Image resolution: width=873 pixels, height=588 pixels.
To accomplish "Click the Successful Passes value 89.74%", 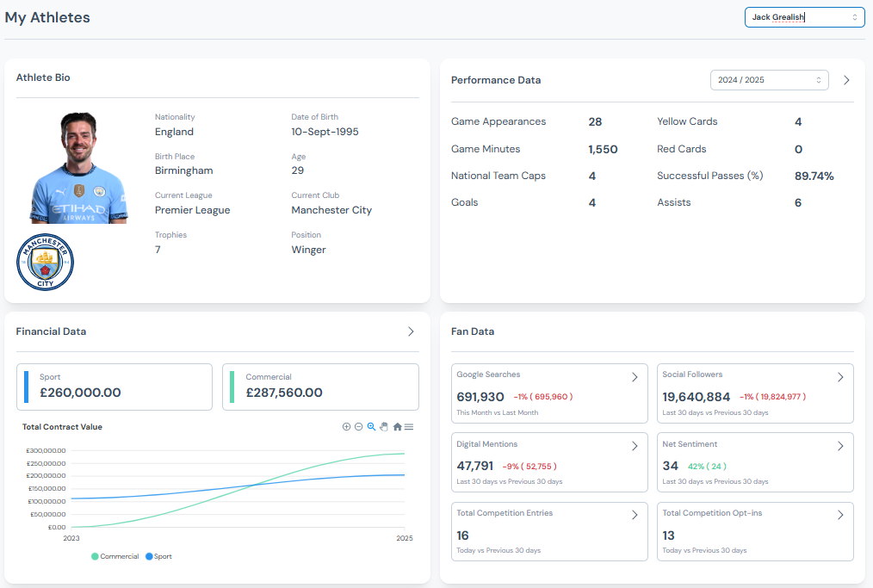I will 814,176.
